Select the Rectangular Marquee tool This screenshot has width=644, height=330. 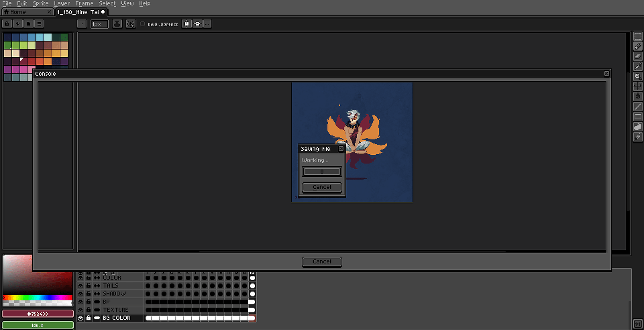pyautogui.click(x=638, y=37)
